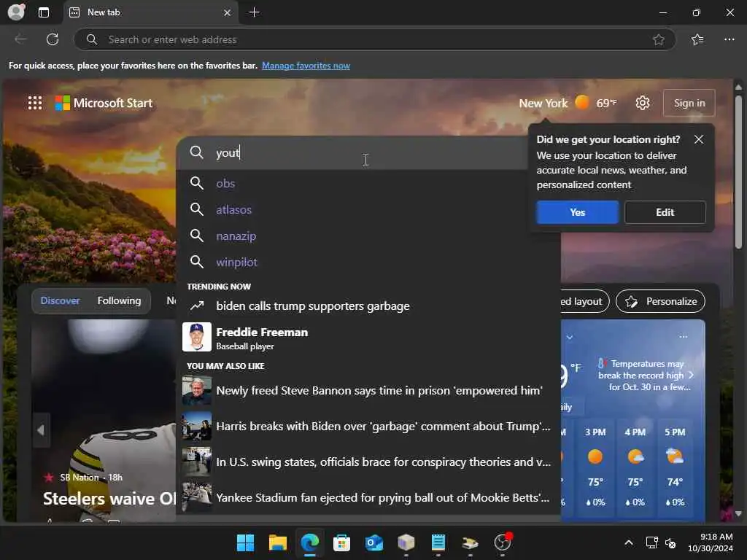
Task: Open page settings gear icon
Action: click(x=642, y=103)
